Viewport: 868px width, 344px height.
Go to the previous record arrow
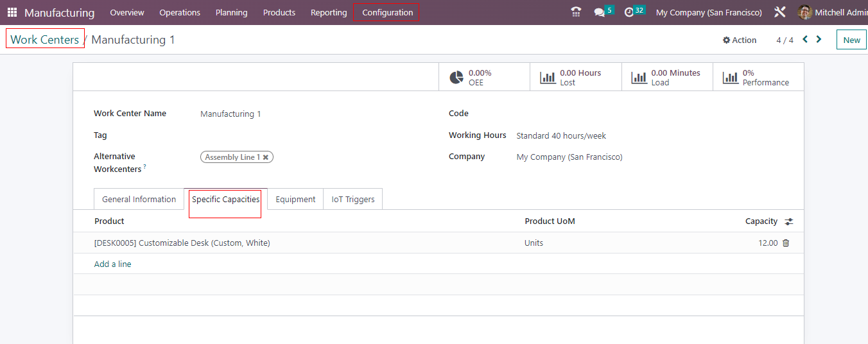tap(805, 39)
